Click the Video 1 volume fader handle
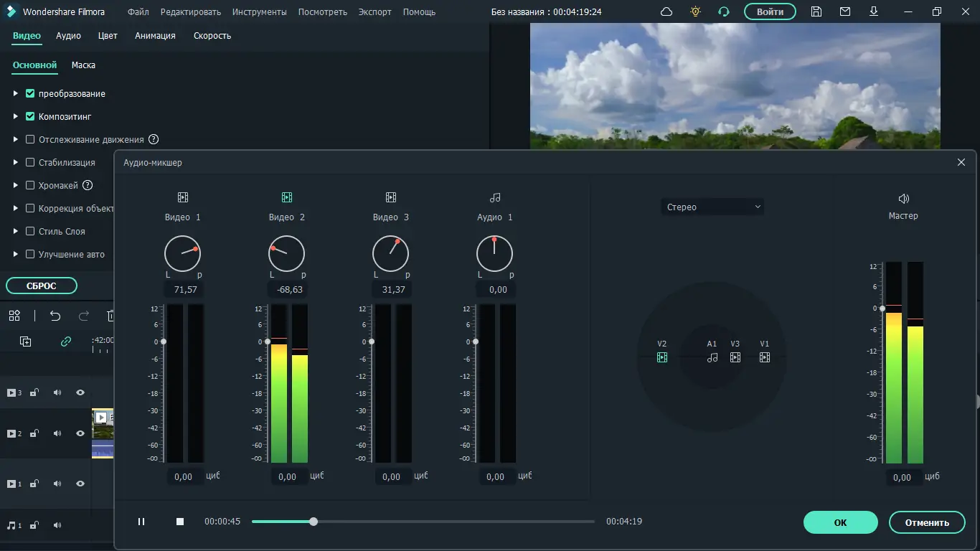 (x=164, y=342)
